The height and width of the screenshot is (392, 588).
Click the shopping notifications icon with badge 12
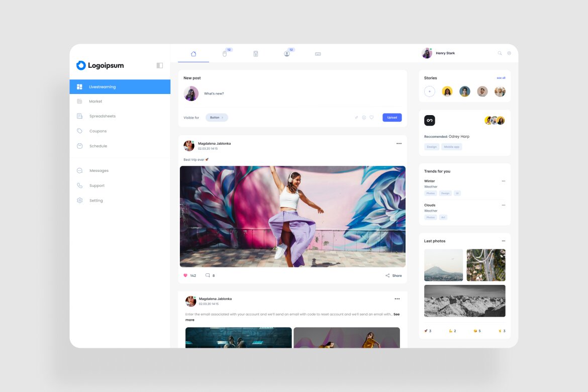(x=225, y=53)
